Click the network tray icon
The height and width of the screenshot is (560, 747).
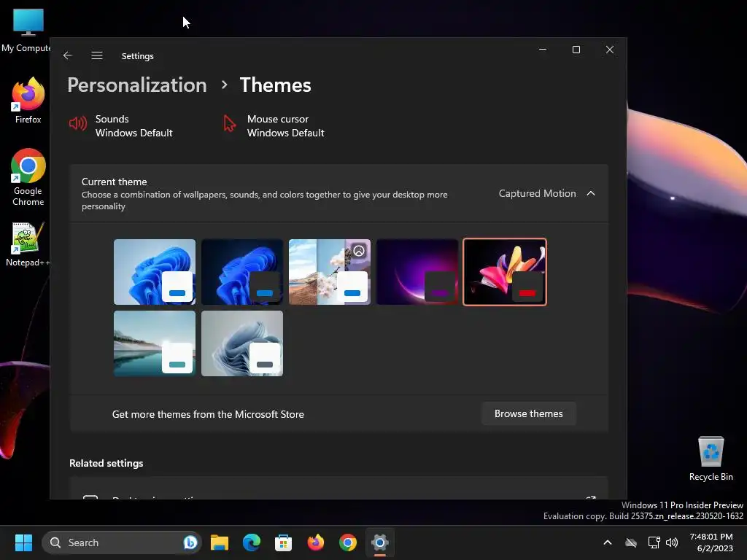tap(654, 542)
